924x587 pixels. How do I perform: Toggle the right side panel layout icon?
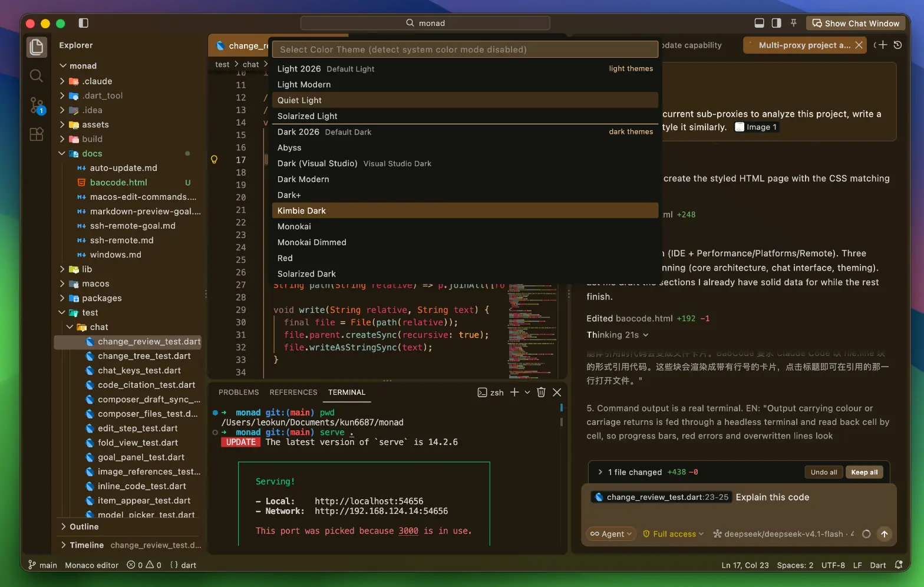click(777, 23)
